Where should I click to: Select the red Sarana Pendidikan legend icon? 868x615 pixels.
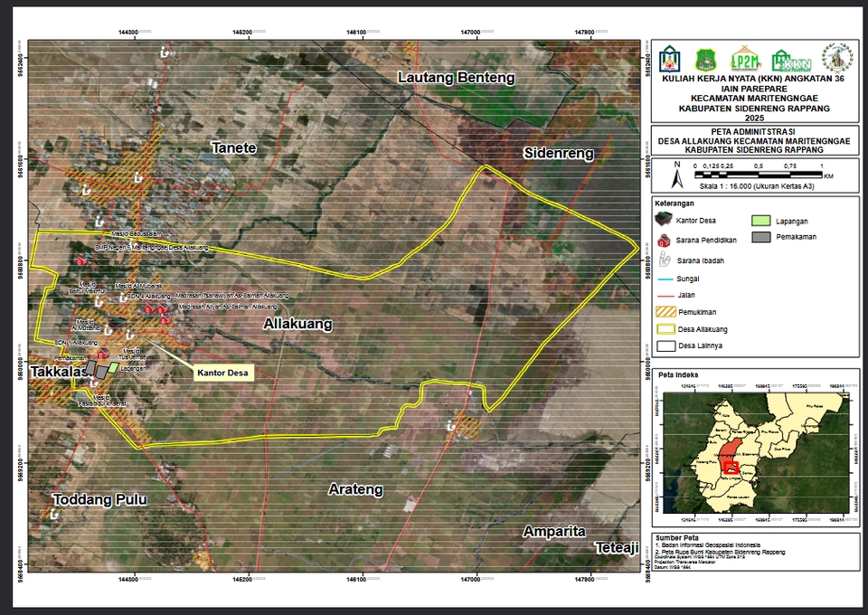click(665, 240)
